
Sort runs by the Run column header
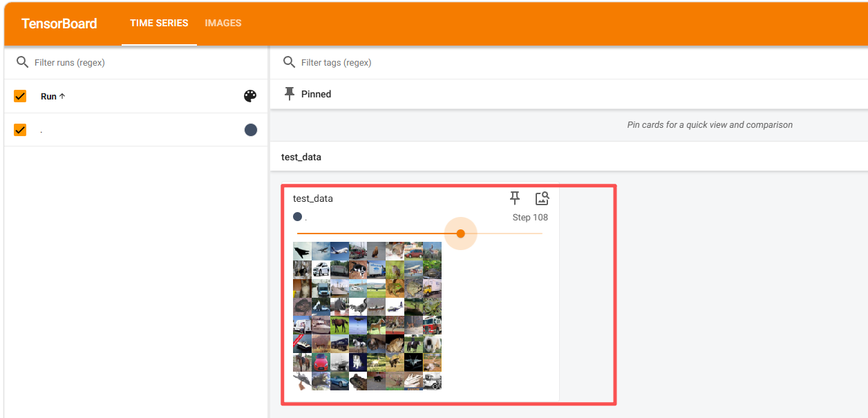click(53, 97)
